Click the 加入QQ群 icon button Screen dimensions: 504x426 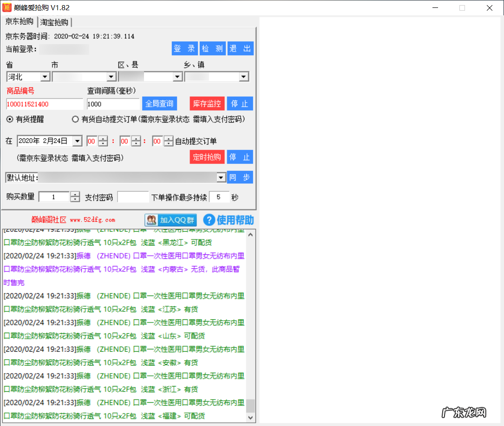170,220
